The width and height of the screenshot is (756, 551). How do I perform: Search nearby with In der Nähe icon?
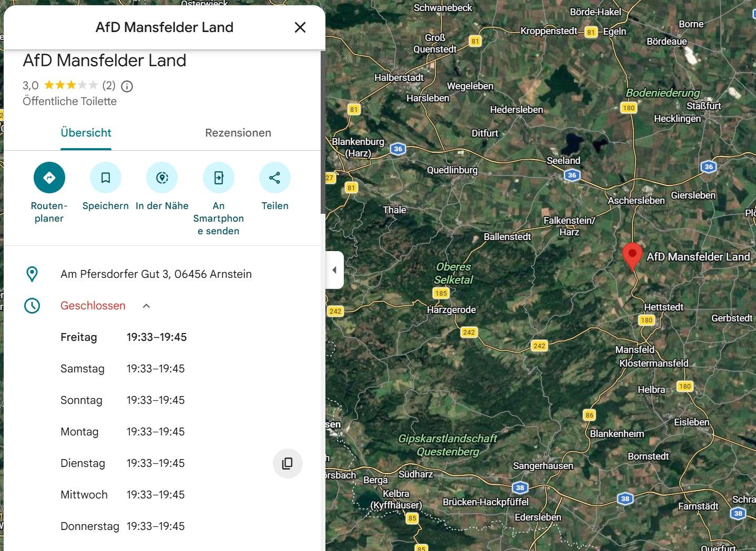coord(162,178)
